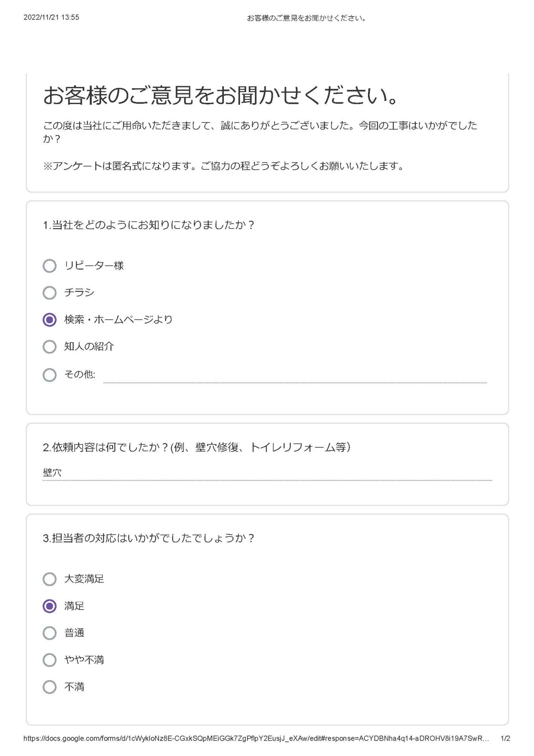
Task: Click question 3 heading 担当者の対応
Action: (x=148, y=538)
